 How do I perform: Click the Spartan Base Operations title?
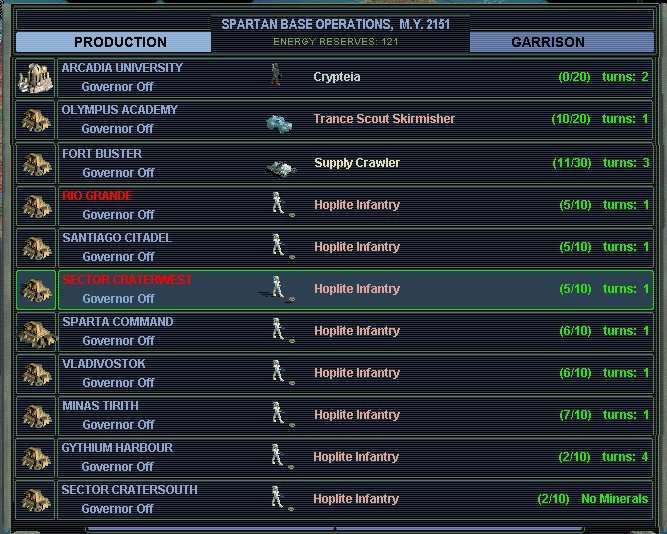(333, 24)
